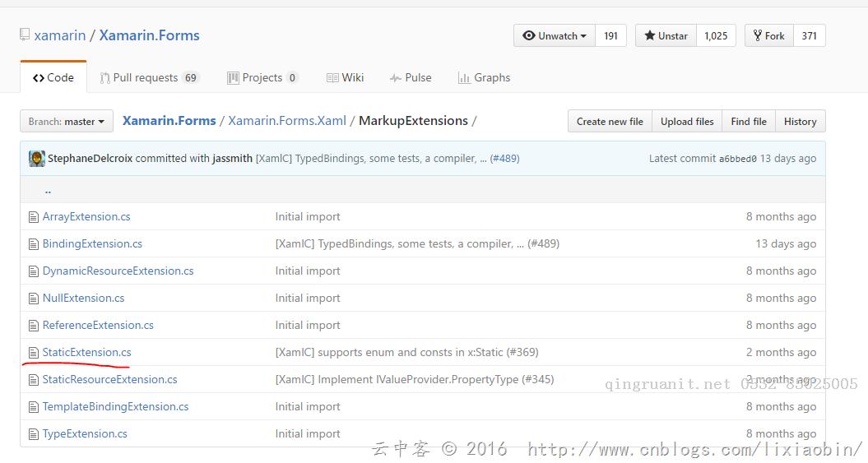Open 'supports enum and consts in x:Static' commit
Viewport: 868px width, 463px height.
407,352
